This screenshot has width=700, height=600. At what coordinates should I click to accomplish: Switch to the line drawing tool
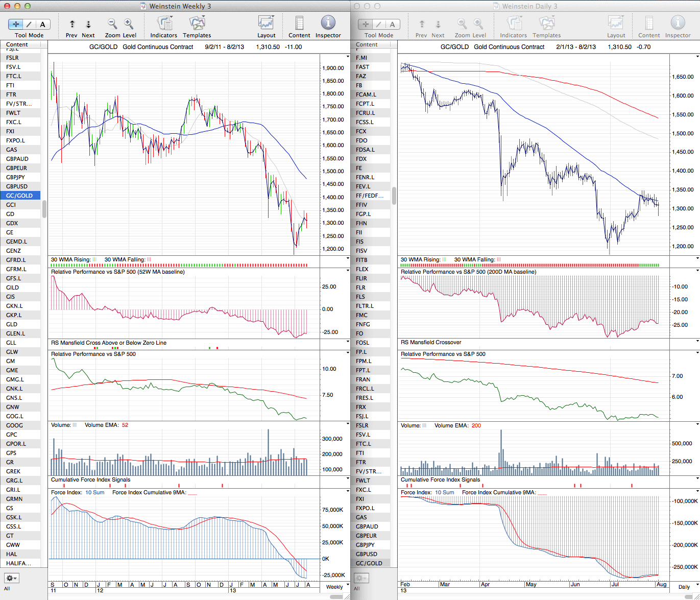click(x=29, y=24)
